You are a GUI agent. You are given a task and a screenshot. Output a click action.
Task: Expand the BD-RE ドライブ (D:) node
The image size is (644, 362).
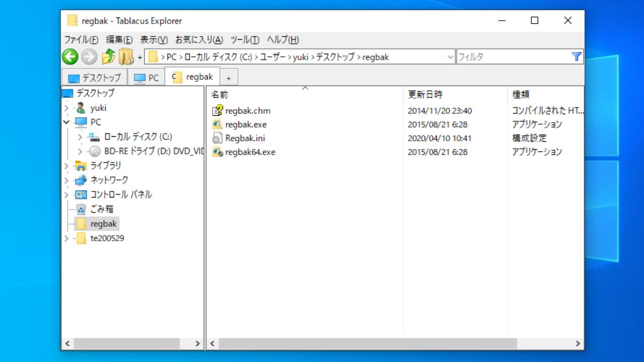(x=80, y=151)
